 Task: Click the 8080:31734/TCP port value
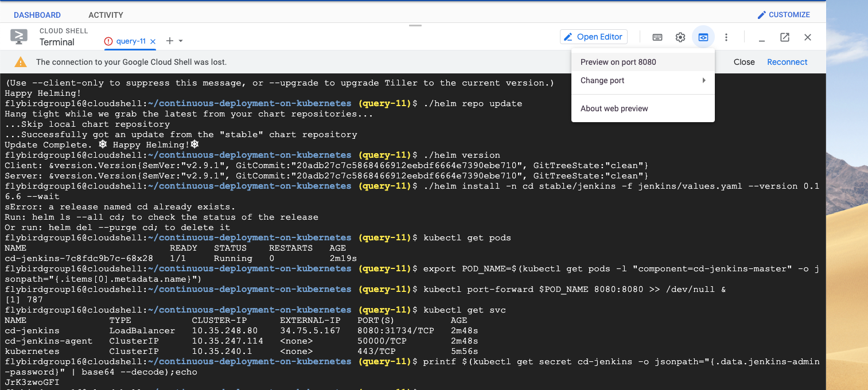coord(395,330)
